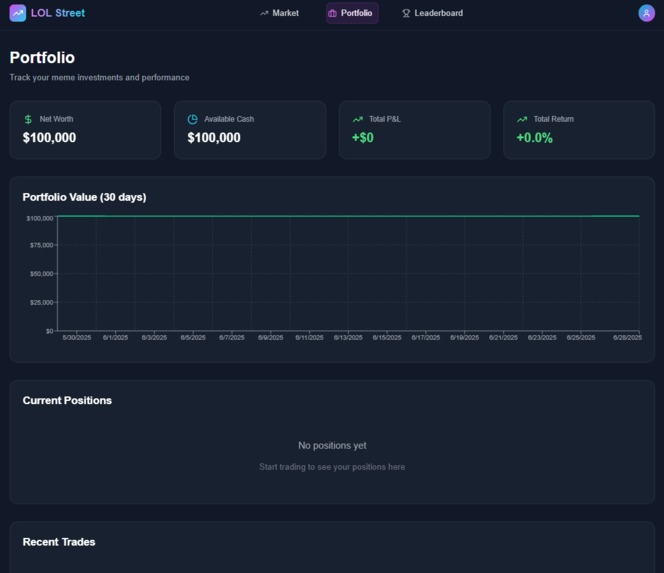This screenshot has height=573, width=664.
Task: Click the LOL Street logo icon
Action: [x=18, y=13]
